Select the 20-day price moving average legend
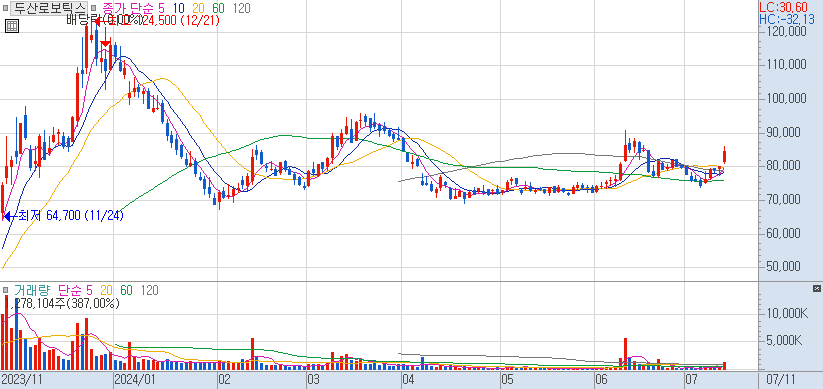 197,8
